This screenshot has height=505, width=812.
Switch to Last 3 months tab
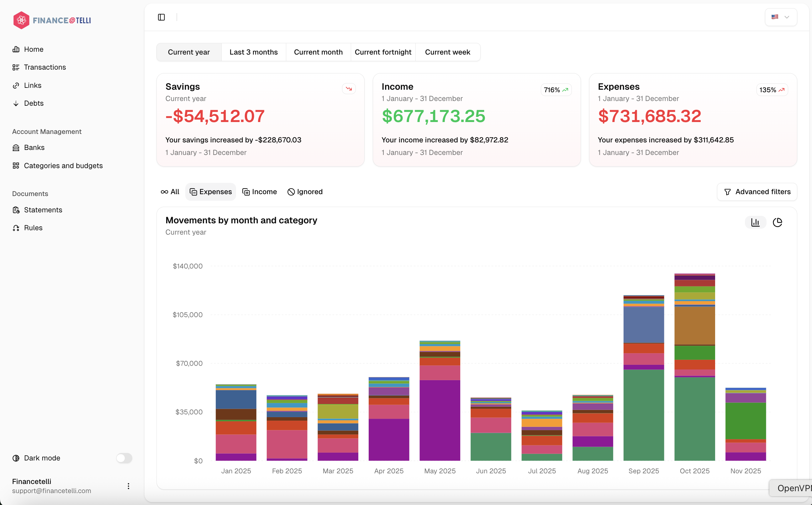click(x=253, y=52)
